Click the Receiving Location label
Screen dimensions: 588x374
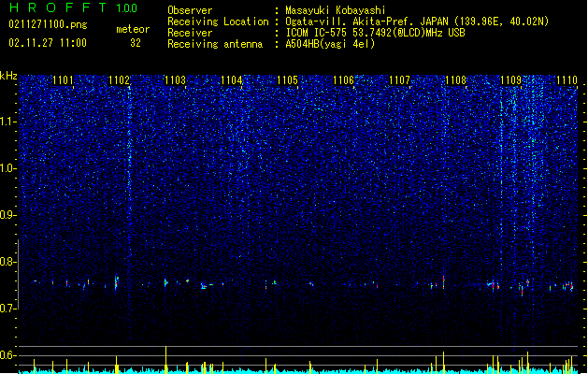pos(218,22)
